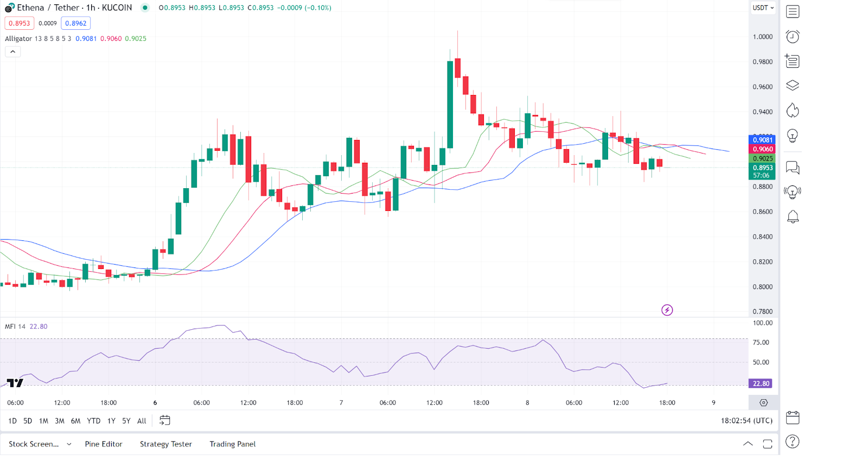The width and height of the screenshot is (868, 461).
Task: Open the News list-plus icon
Action: [x=793, y=61]
